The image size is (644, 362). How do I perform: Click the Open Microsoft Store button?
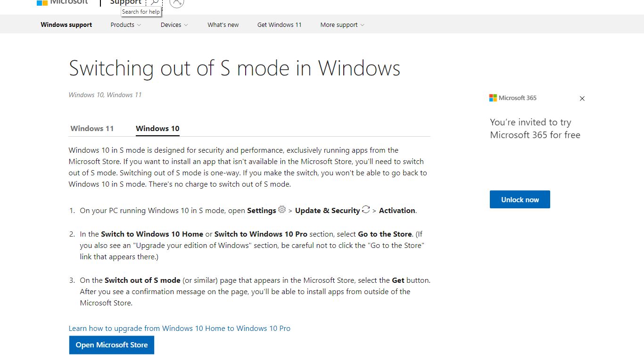(x=112, y=345)
